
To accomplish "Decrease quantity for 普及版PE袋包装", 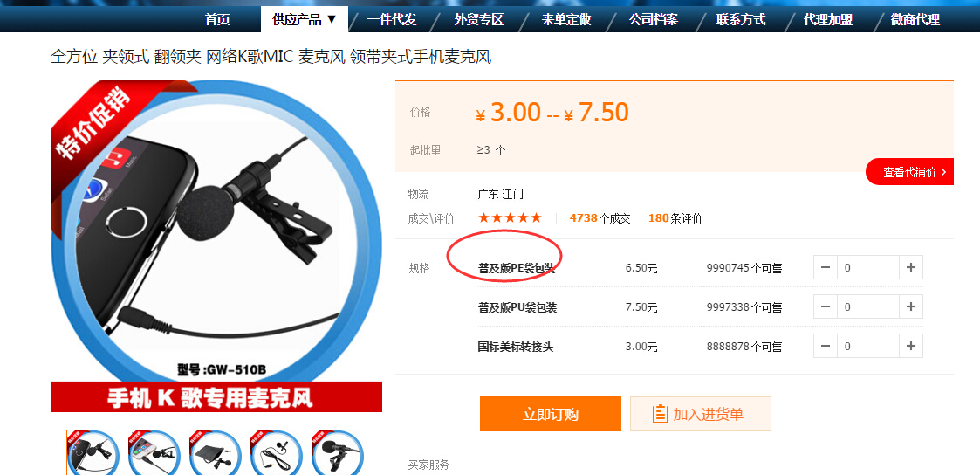I will 826,267.
